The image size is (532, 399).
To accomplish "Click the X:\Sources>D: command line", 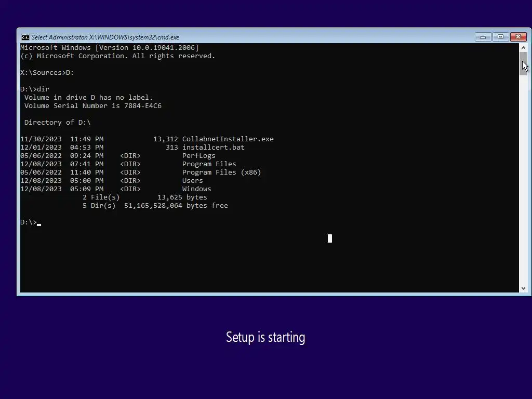I will tap(47, 73).
